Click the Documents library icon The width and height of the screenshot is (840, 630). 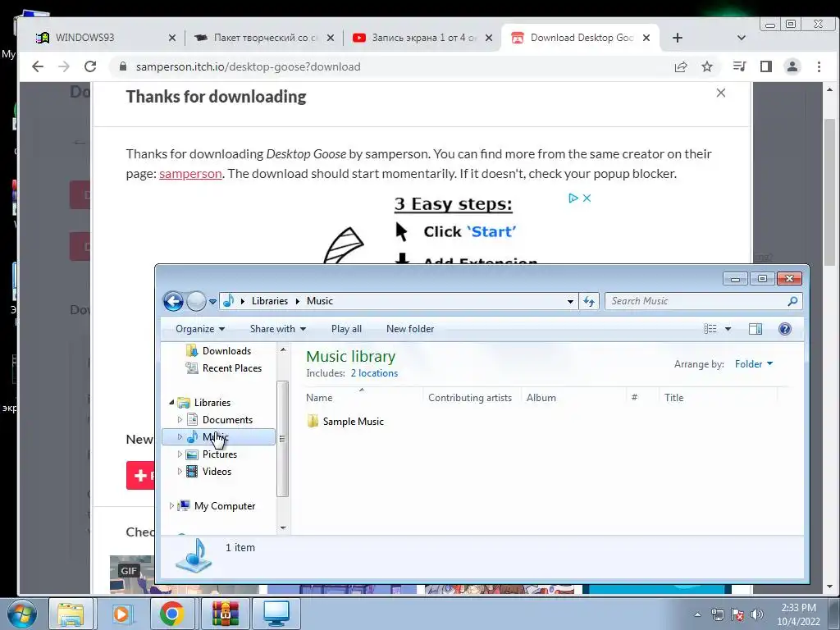point(192,419)
